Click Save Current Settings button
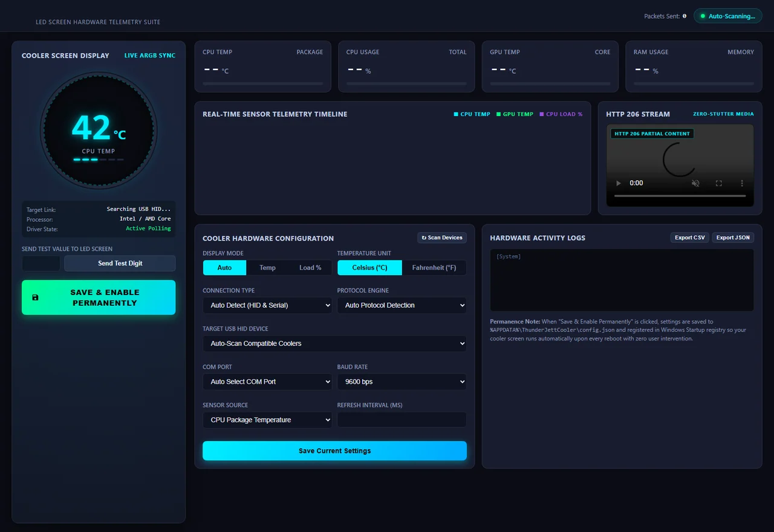774x532 pixels. [x=334, y=451]
